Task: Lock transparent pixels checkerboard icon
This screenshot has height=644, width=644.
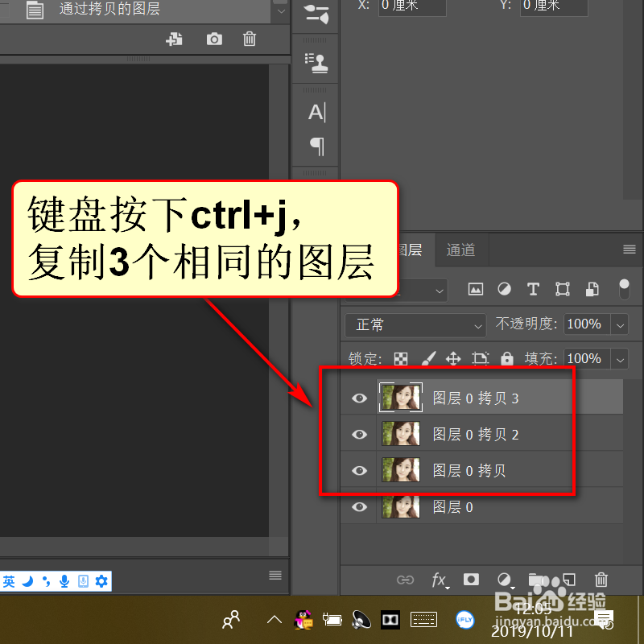Action: point(400,359)
